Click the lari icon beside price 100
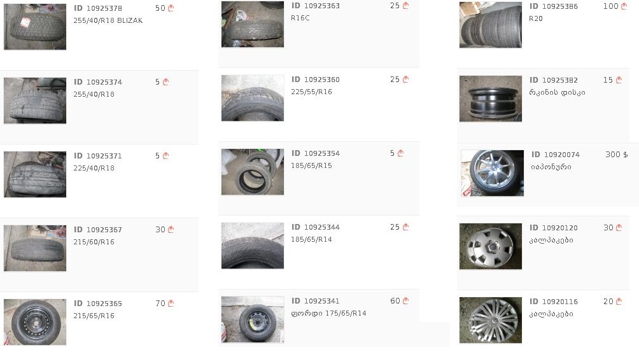 (x=624, y=6)
